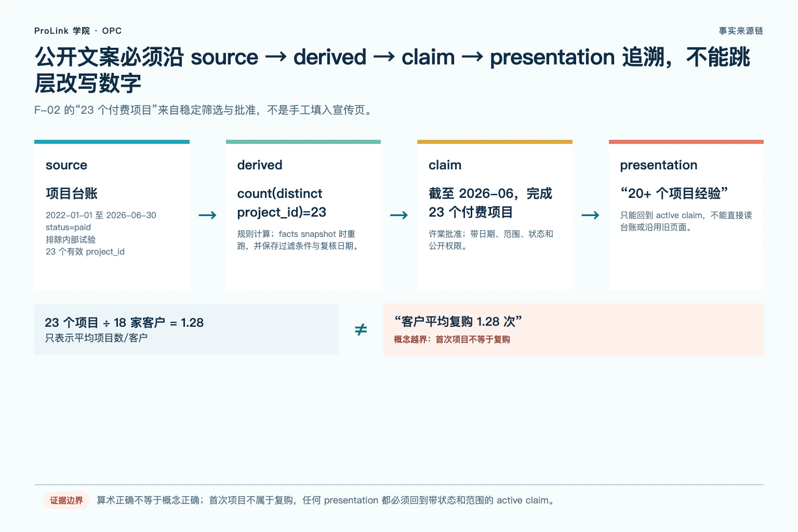Image resolution: width=798 pixels, height=532 pixels.
Task: Click the 只表示平均项目数/客户 caption
Action: [x=96, y=338]
